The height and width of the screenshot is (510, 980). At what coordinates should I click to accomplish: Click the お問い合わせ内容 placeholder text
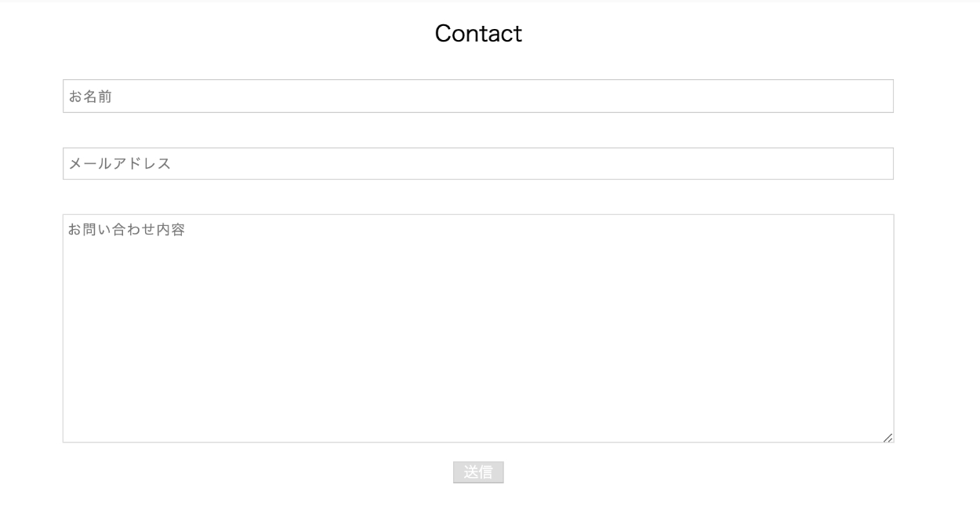coord(126,231)
